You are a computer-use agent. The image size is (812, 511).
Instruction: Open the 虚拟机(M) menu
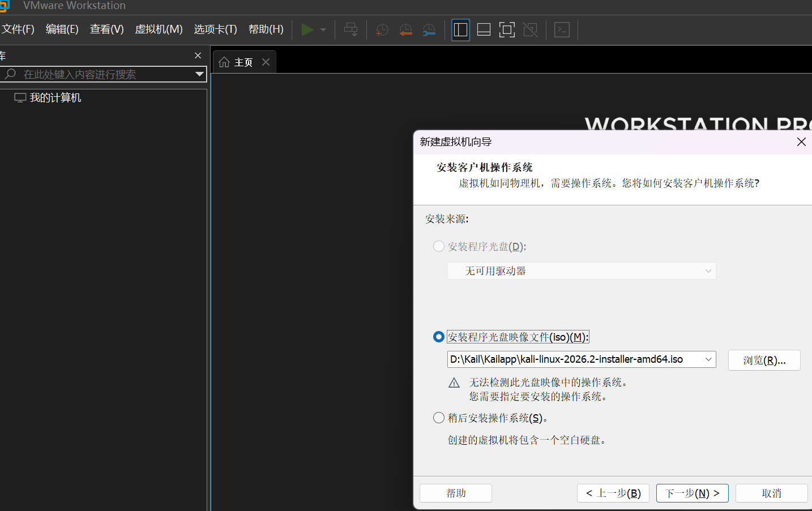[159, 29]
